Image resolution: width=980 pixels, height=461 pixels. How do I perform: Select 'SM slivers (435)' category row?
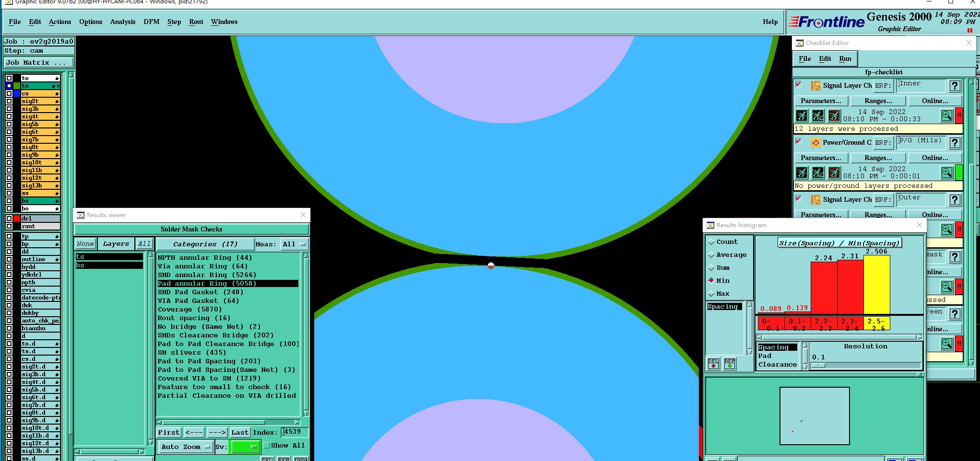click(x=228, y=353)
